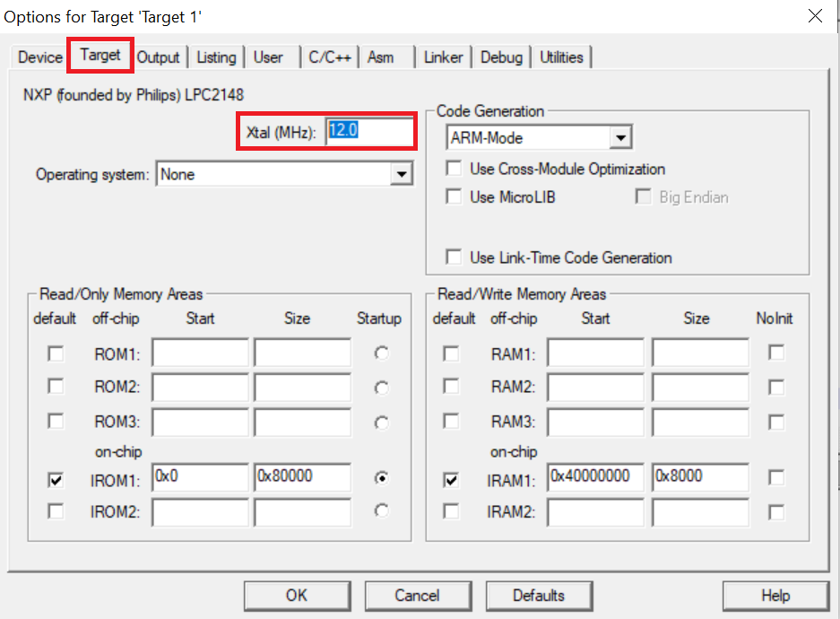The height and width of the screenshot is (619, 840).
Task: Enable Use Cross-Module Optimization
Action: (x=454, y=169)
